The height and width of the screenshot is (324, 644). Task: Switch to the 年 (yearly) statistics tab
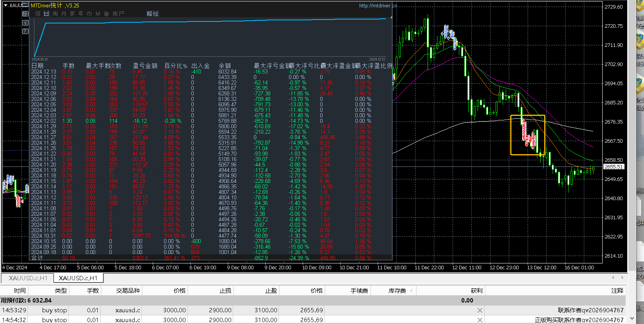81,14
